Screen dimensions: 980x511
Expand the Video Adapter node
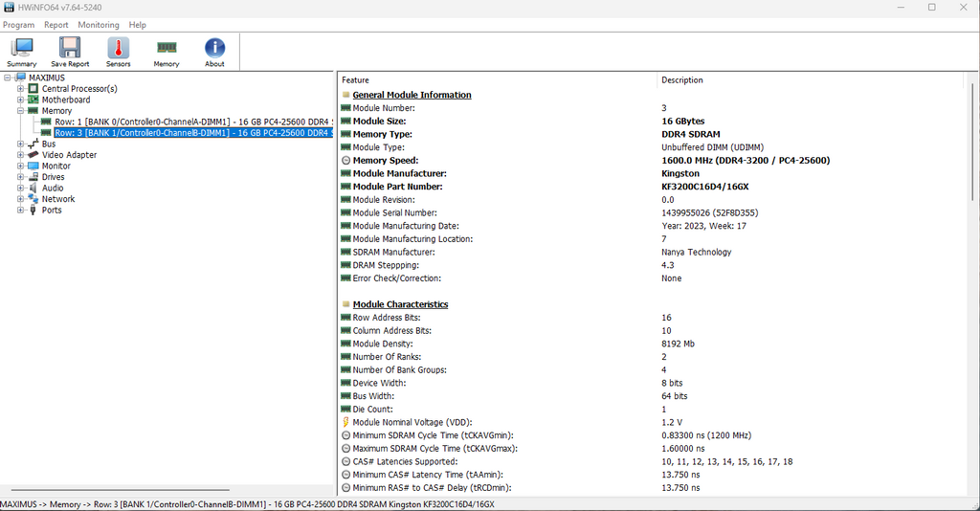coord(21,154)
